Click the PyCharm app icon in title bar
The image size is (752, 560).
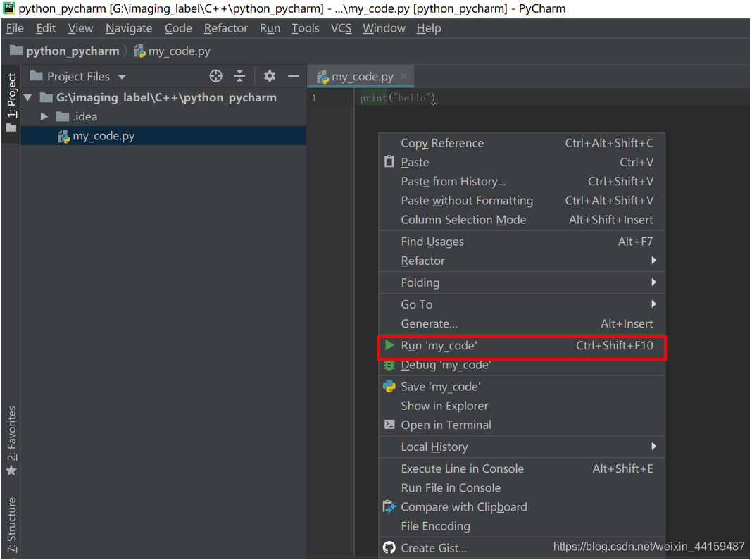8,8
